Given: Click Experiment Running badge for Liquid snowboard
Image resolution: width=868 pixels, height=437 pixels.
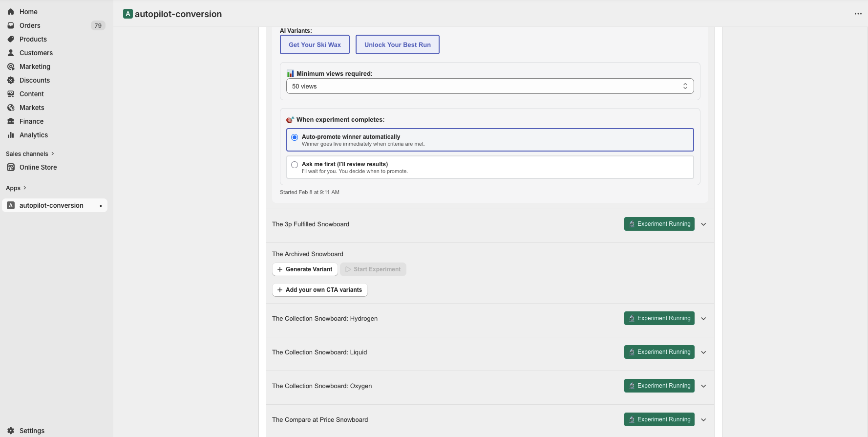Looking at the screenshot, I should tap(659, 352).
